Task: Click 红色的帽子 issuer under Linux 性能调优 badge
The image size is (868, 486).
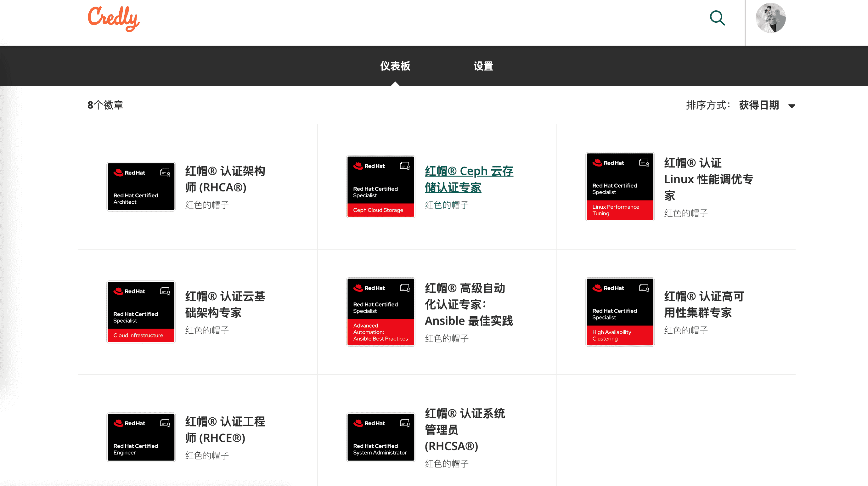Action: pos(686,213)
